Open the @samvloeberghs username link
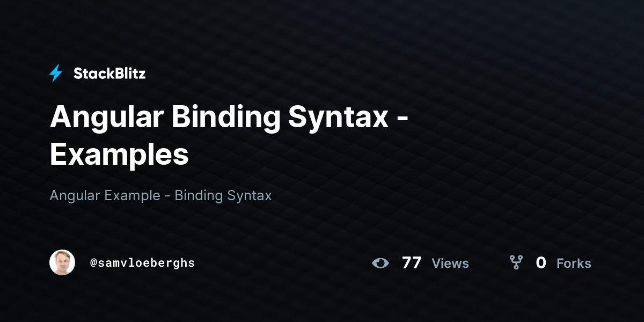The width and height of the screenshot is (644, 322). (x=143, y=263)
